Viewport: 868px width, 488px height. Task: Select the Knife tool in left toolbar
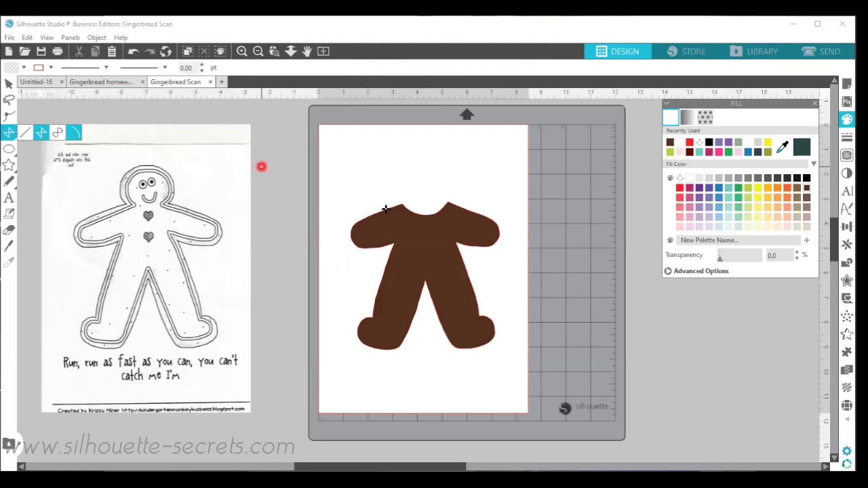9,247
